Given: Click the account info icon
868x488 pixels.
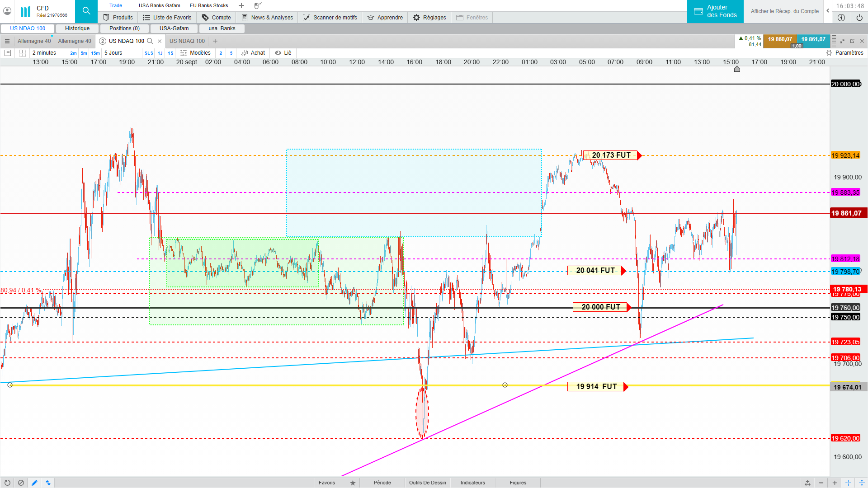Looking at the screenshot, I should click(841, 18).
